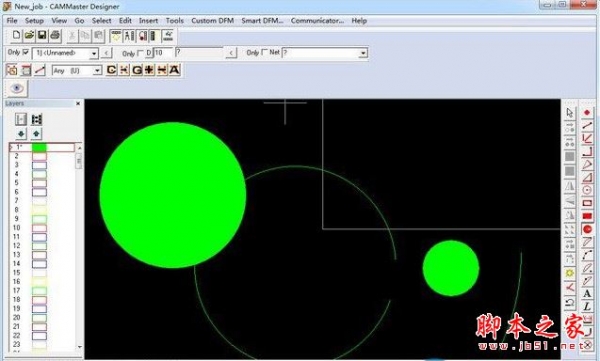Select the italic L text tool
This screenshot has height=361, width=600.
click(587, 306)
